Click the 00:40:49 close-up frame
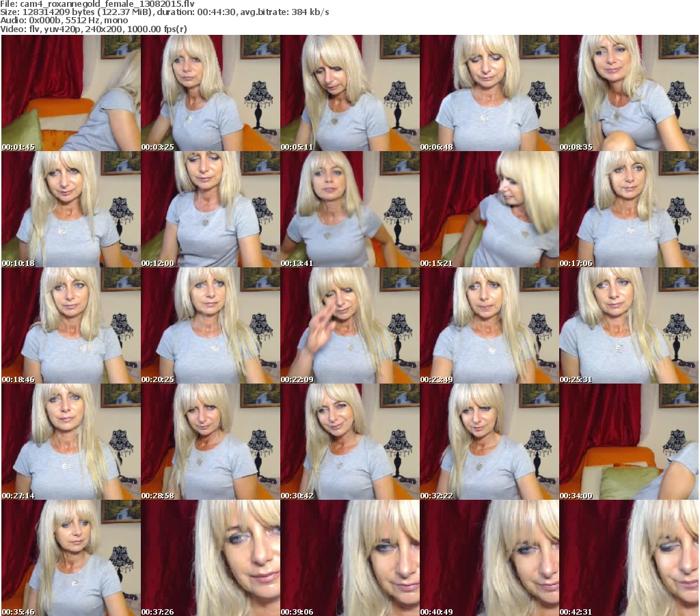 pyautogui.click(x=489, y=558)
